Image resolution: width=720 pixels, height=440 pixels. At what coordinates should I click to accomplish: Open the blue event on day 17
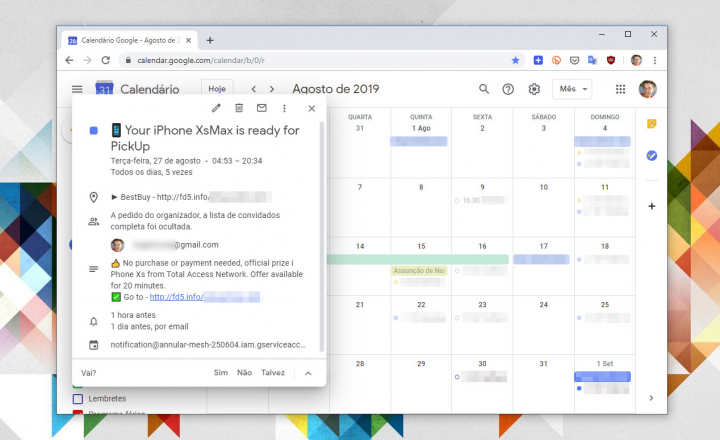tap(541, 259)
